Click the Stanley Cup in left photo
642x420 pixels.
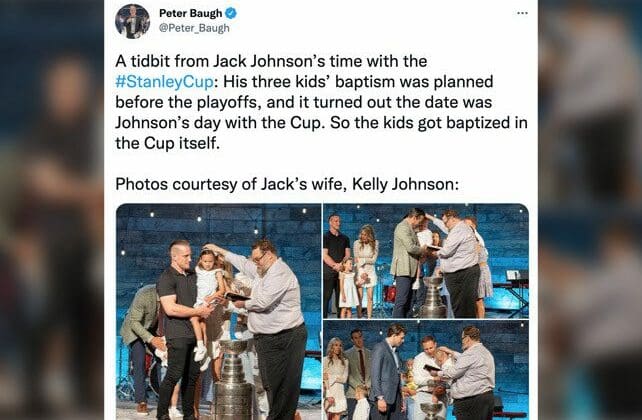[x=233, y=380]
